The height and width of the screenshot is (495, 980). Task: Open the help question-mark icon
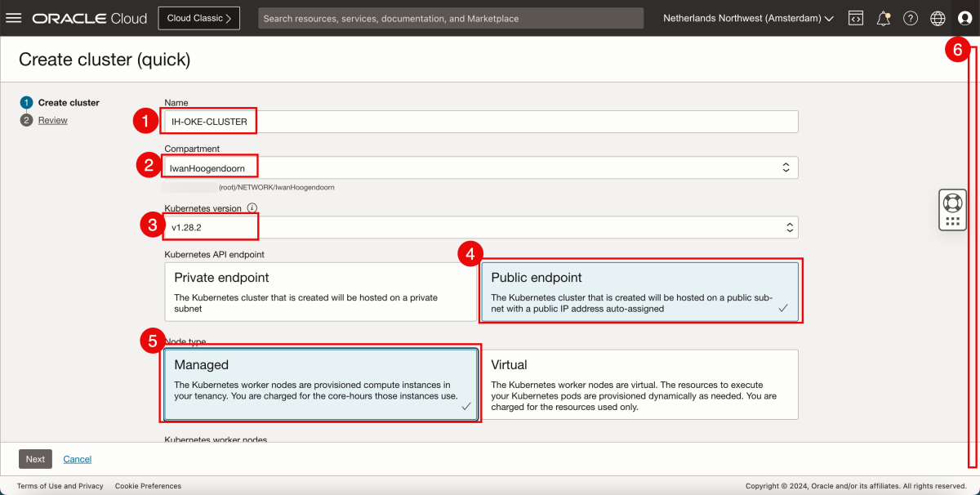(x=911, y=17)
